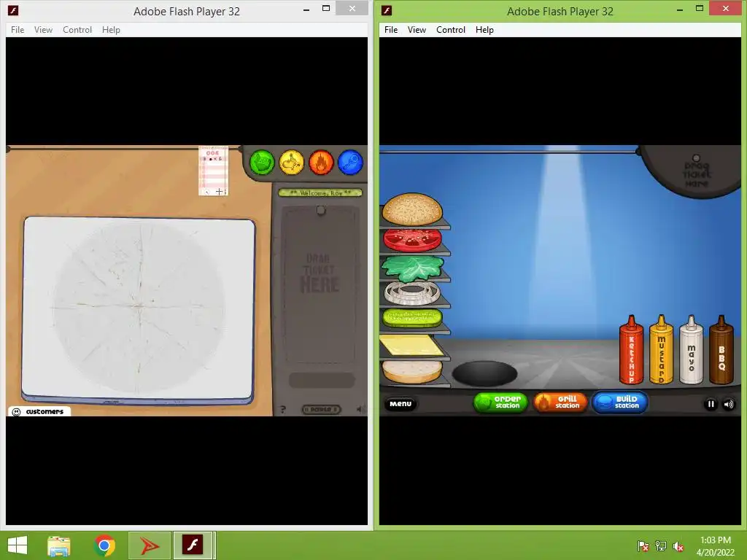The image size is (747, 560).
Task: Open the File menu in the pizza game window
Action: coord(18,29)
